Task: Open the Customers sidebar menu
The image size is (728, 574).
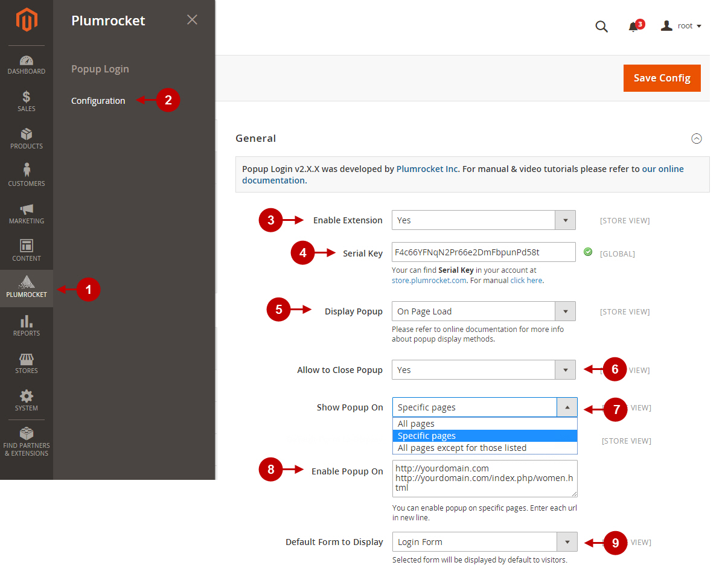Action: pyautogui.click(x=27, y=176)
